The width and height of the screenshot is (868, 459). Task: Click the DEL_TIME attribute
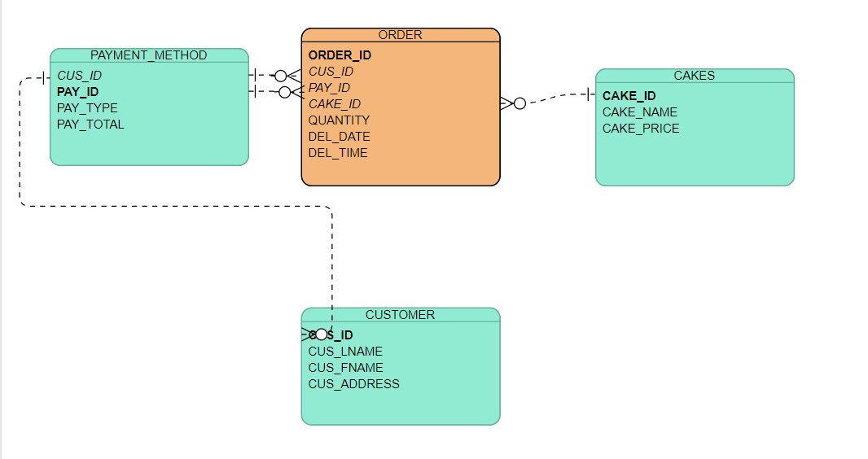pos(338,153)
